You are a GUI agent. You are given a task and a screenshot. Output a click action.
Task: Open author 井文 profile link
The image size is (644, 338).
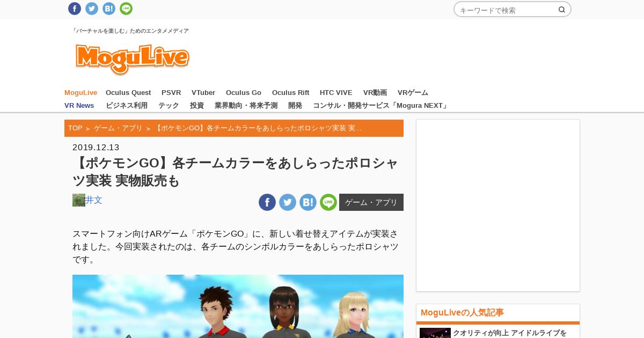click(94, 200)
